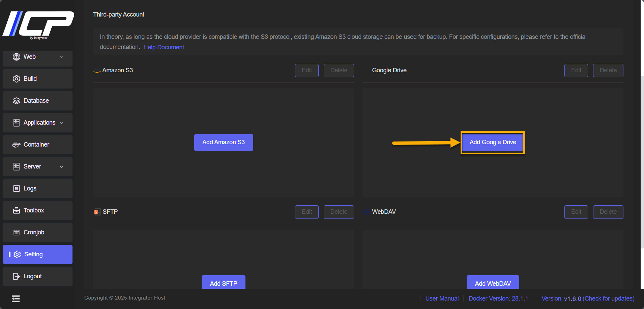
Task: Click the Setting gear icon
Action: (17, 254)
